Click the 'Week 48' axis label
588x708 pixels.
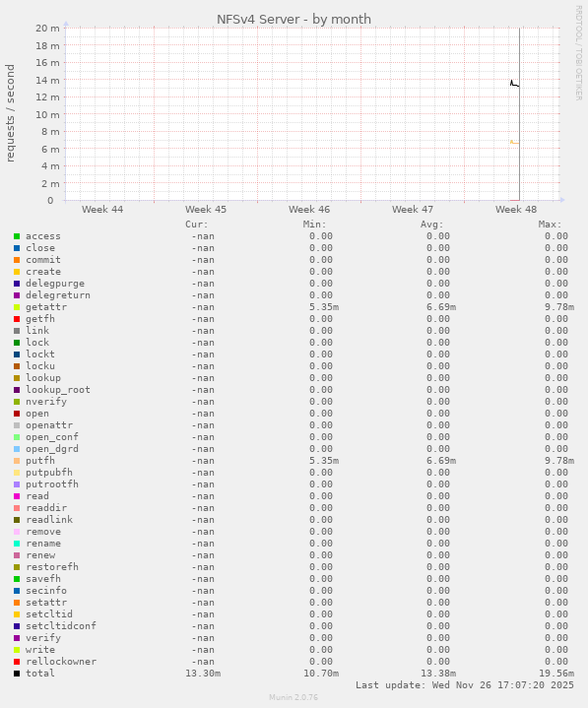(516, 210)
